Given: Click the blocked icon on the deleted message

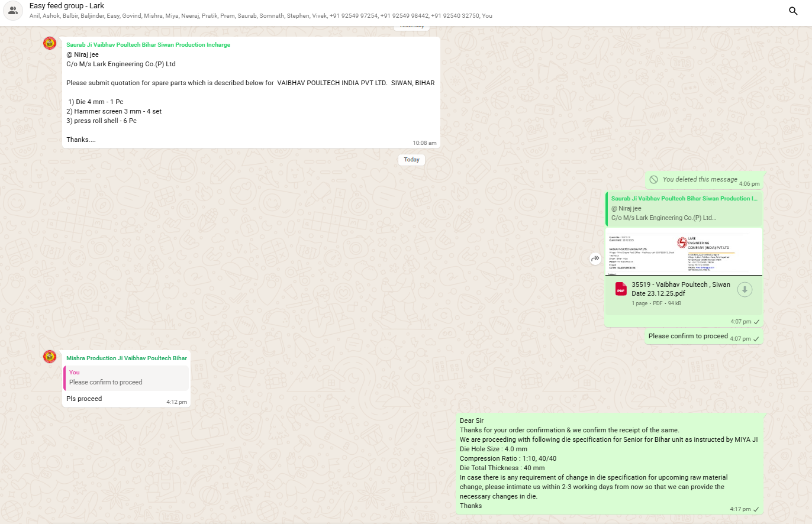Looking at the screenshot, I should pos(653,179).
